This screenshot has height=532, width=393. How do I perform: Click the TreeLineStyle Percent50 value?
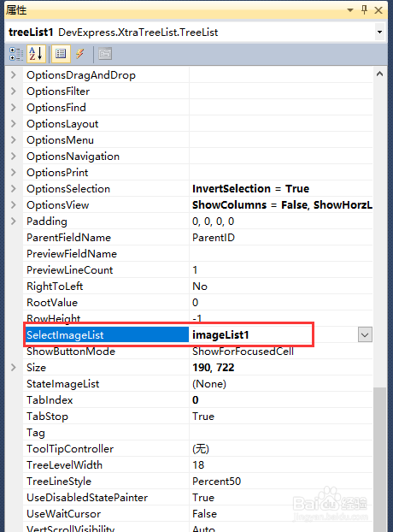(x=216, y=481)
